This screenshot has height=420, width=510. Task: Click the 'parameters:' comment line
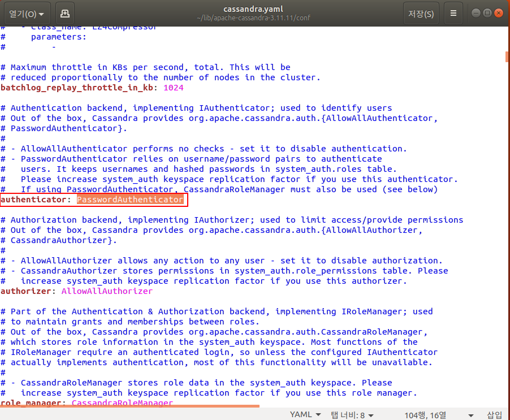(44, 37)
